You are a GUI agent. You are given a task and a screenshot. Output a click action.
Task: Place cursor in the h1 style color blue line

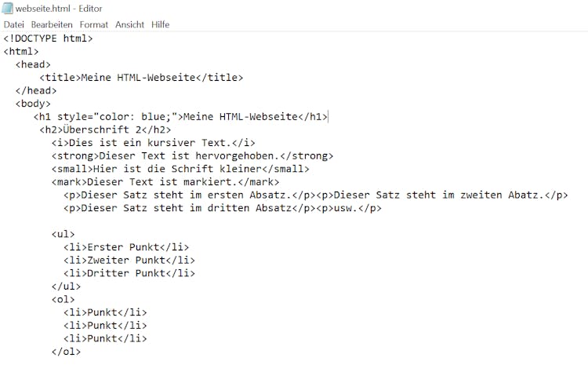(x=180, y=117)
